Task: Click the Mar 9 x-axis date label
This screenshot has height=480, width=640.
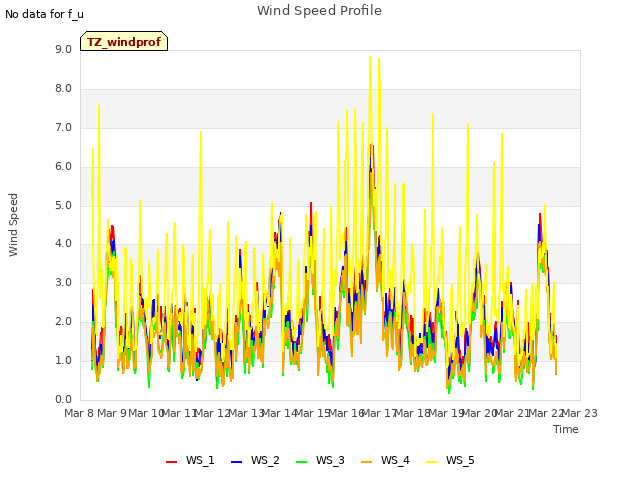Action: point(112,413)
